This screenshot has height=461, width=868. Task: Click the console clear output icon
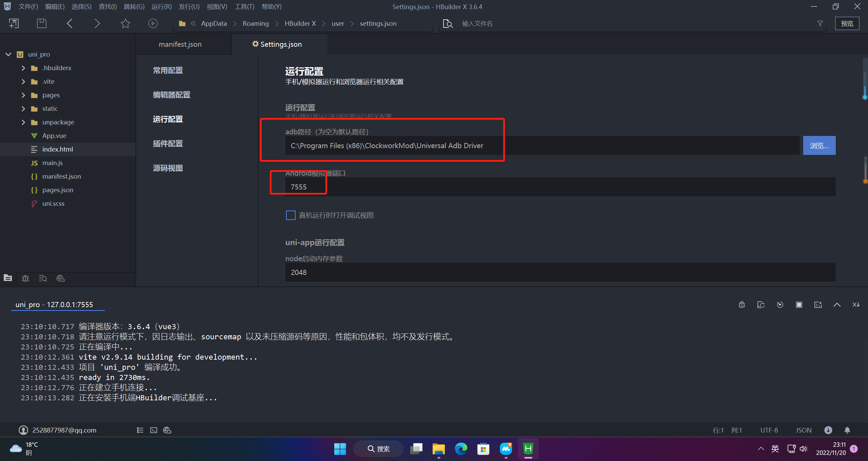pos(818,305)
